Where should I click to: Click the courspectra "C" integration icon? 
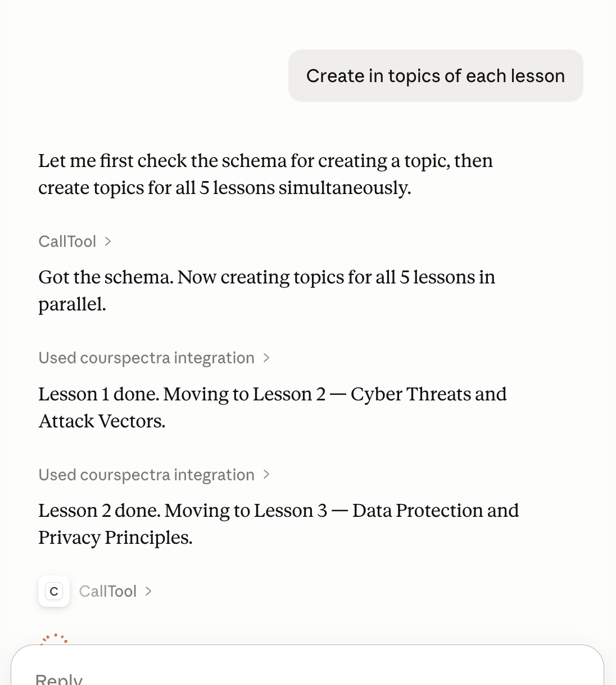pos(54,591)
